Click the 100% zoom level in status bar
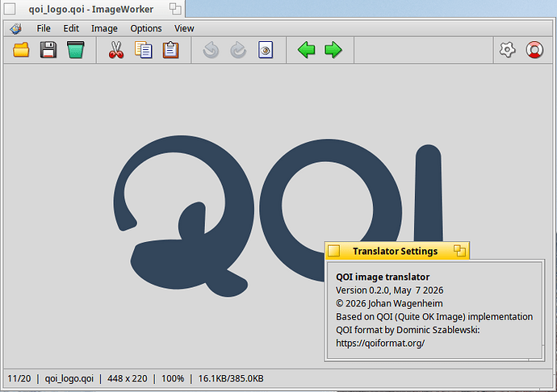 pyautogui.click(x=173, y=378)
